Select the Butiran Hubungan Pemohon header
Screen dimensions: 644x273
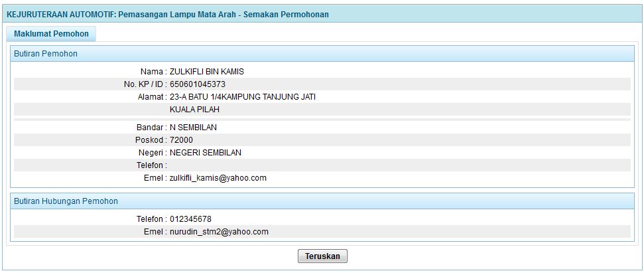(322, 201)
